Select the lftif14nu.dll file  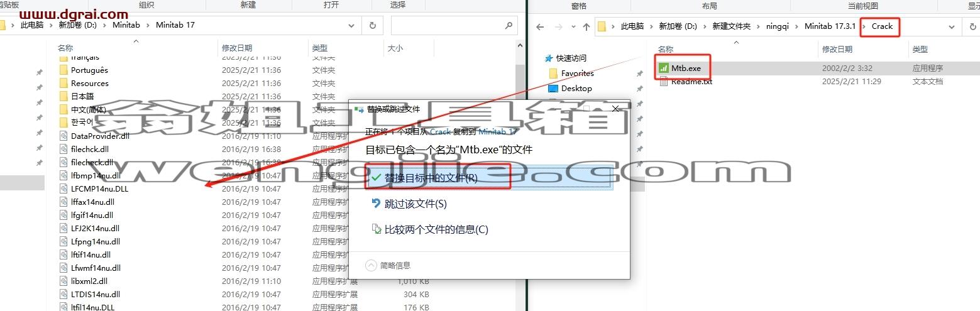click(x=91, y=254)
